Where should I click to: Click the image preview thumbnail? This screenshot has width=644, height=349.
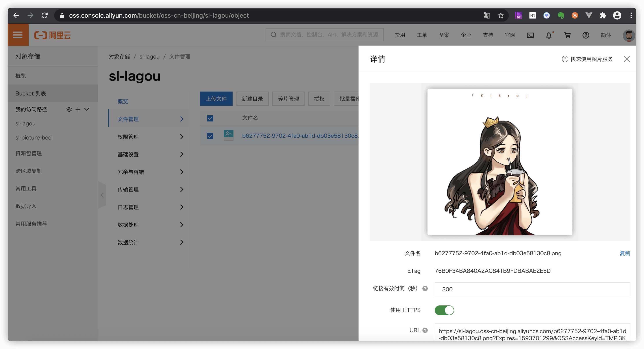tap(500, 162)
